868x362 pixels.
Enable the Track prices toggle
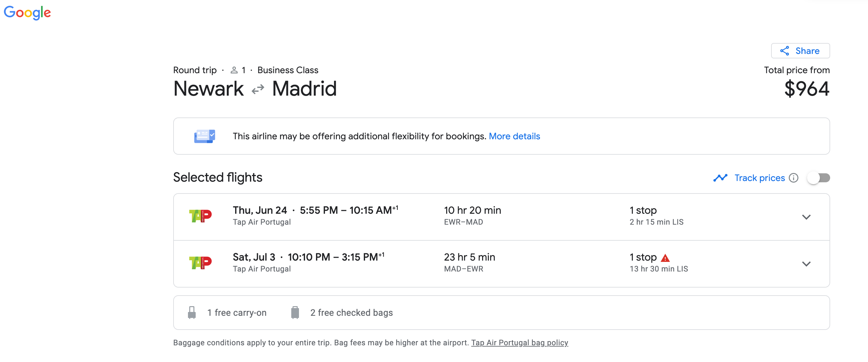pyautogui.click(x=819, y=177)
